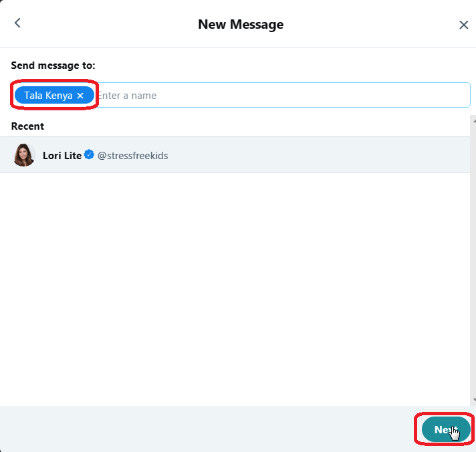Click the New Message heading
Screen dimensions: 476x452
241,25
